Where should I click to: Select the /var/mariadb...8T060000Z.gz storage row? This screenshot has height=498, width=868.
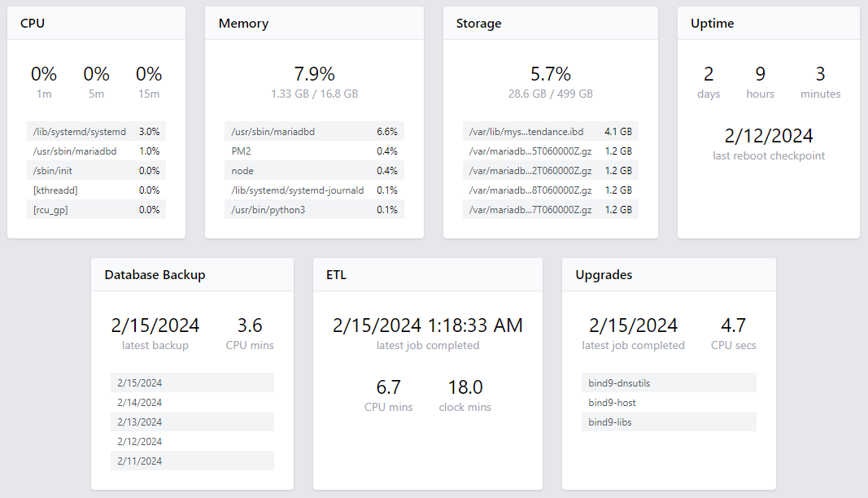click(x=550, y=190)
